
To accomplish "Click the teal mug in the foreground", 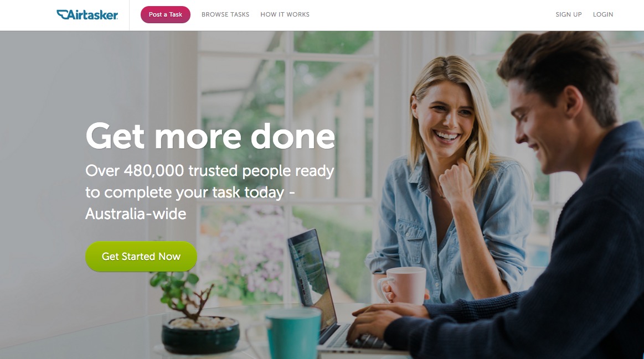I will 292,332.
